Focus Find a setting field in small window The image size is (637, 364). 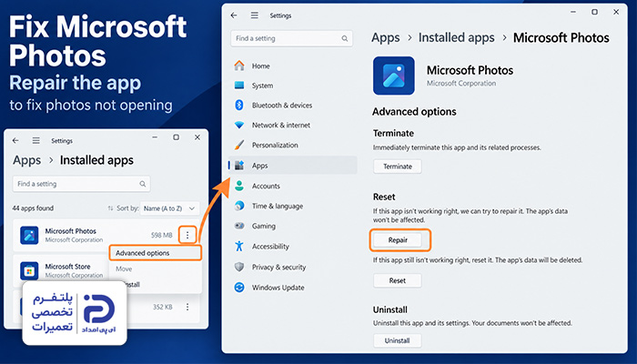coord(81,184)
